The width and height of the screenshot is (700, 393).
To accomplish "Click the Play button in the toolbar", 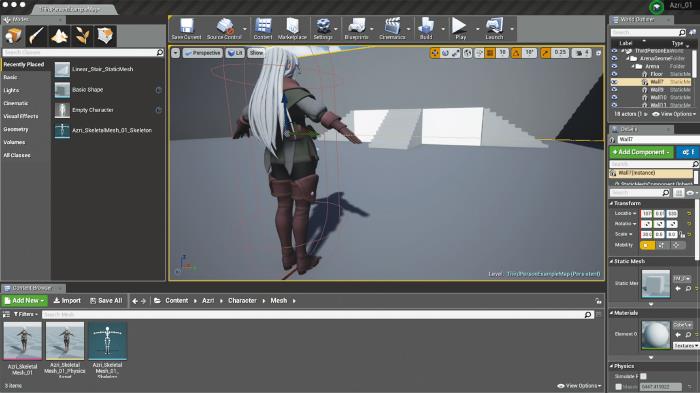I will coord(460,29).
